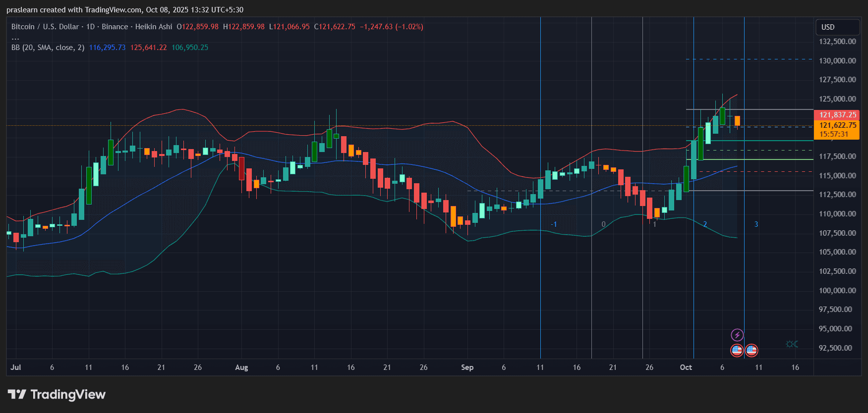Open the BB (20, SMA, close, 2) indicator legend
Image resolution: width=868 pixels, height=413 pixels.
click(48, 48)
